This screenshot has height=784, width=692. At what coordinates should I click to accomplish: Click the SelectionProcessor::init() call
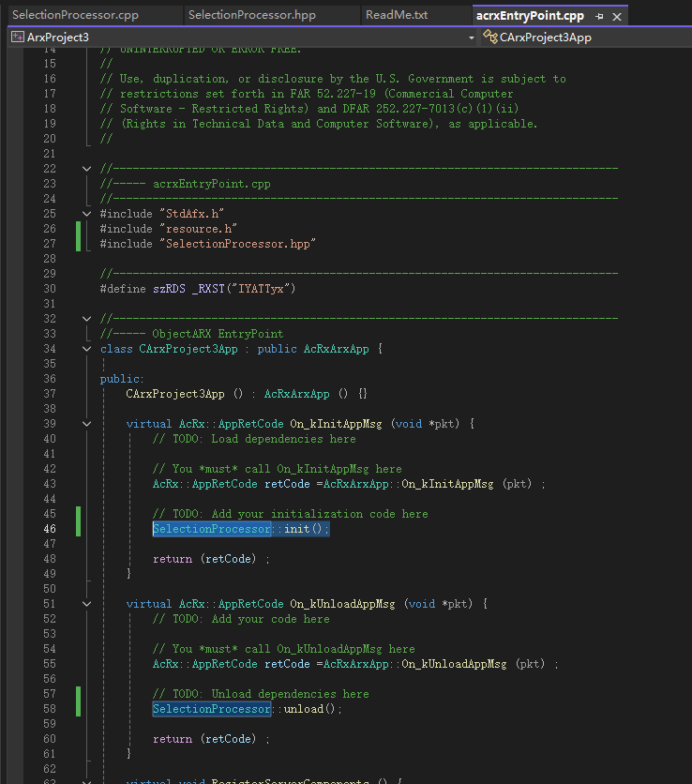(x=241, y=529)
